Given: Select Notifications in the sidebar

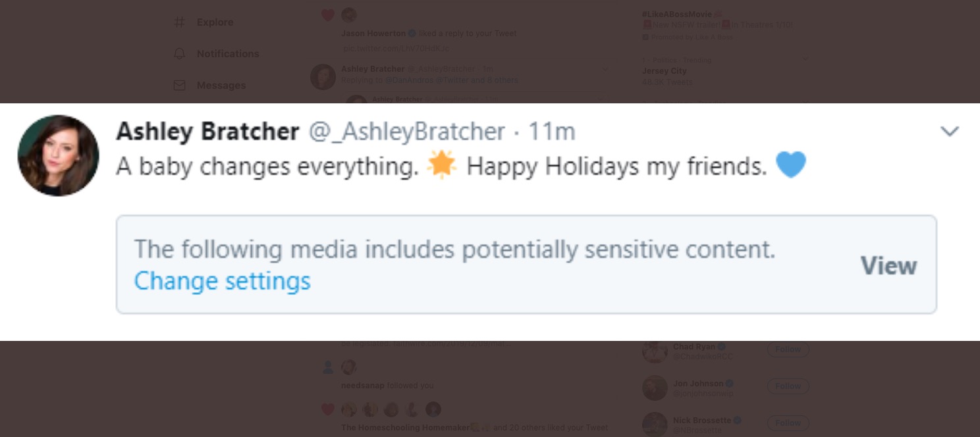Looking at the screenshot, I should [x=229, y=53].
